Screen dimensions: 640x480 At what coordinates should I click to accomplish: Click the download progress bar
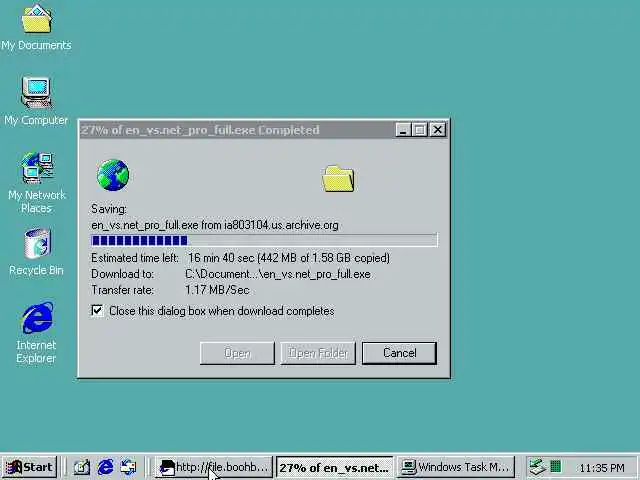[264, 240]
